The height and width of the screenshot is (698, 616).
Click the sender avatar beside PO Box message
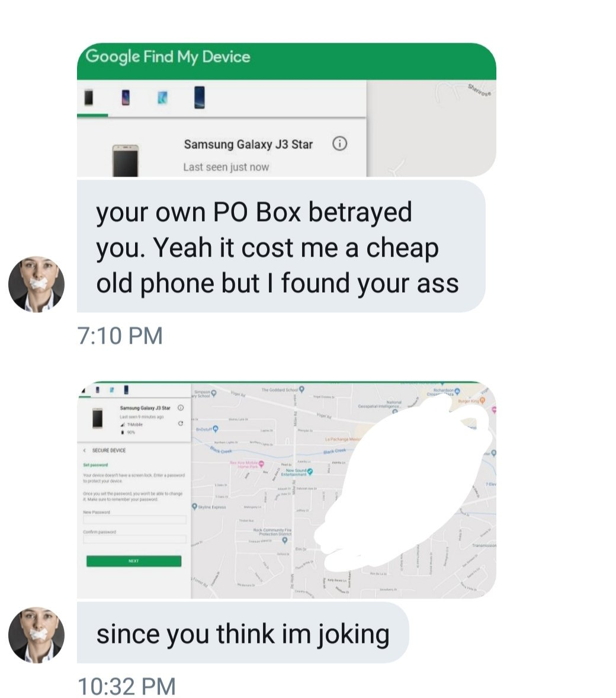point(37,284)
